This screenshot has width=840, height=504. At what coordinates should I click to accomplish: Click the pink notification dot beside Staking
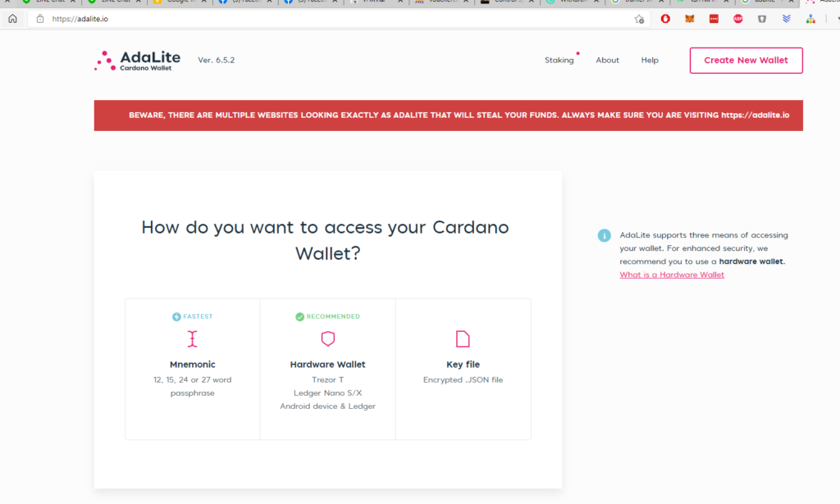[578, 53]
